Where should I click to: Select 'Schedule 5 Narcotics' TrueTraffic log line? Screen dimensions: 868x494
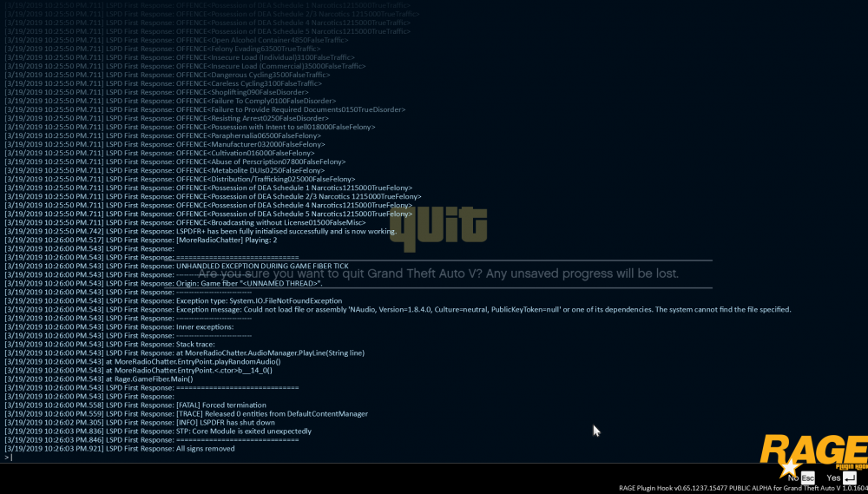[207, 31]
